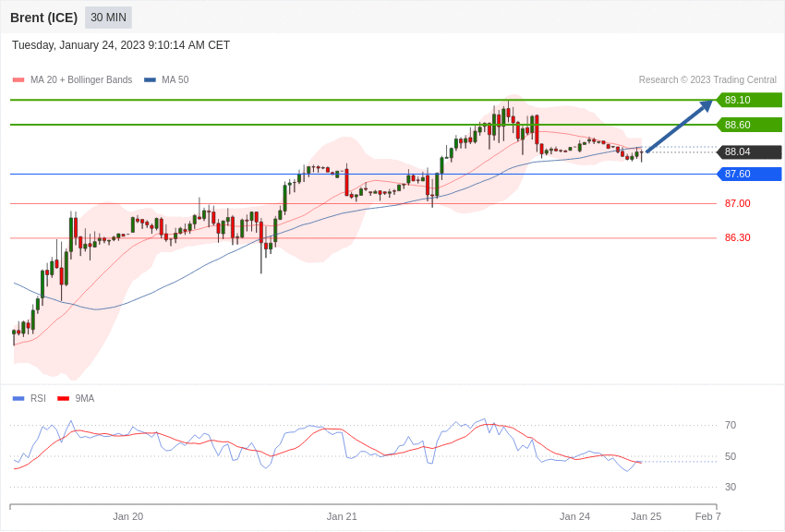Select the 87.60 pivot price tag

point(749,174)
